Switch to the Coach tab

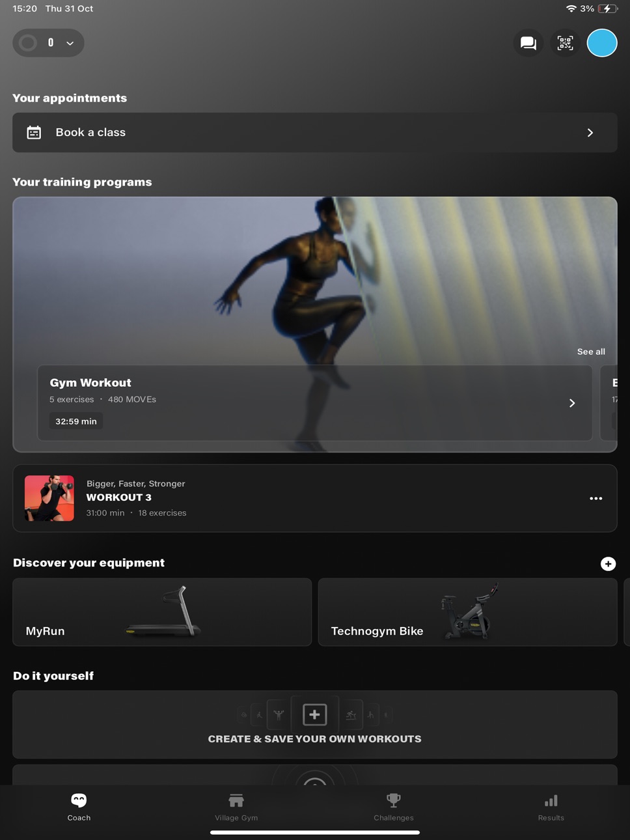click(79, 807)
